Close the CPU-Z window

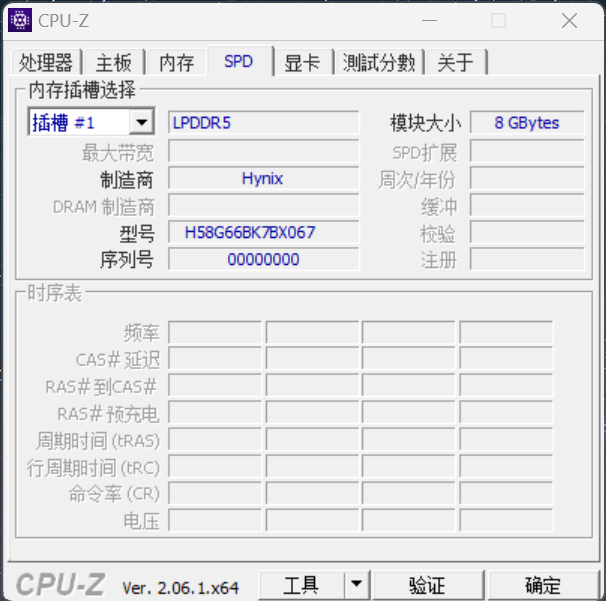click(x=569, y=20)
